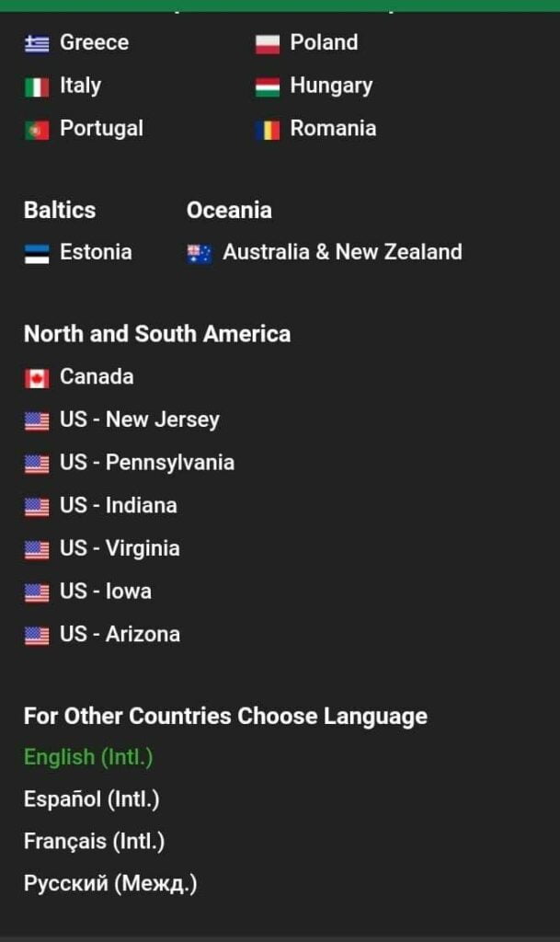Screen dimensions: 560x942
Task: Switch language to Español (Intl.)
Action: 92,799
